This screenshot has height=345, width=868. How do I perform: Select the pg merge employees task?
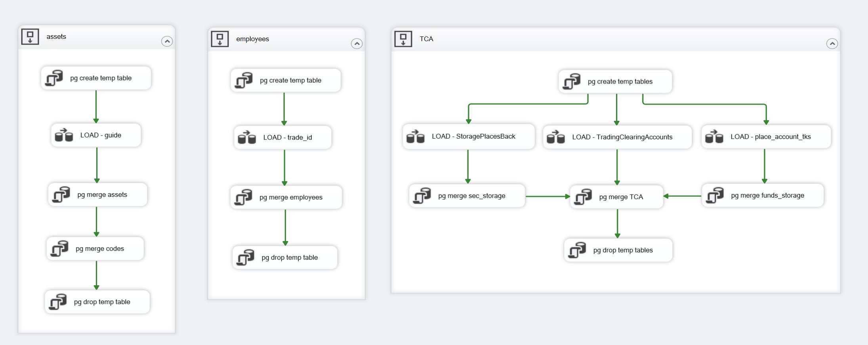290,197
